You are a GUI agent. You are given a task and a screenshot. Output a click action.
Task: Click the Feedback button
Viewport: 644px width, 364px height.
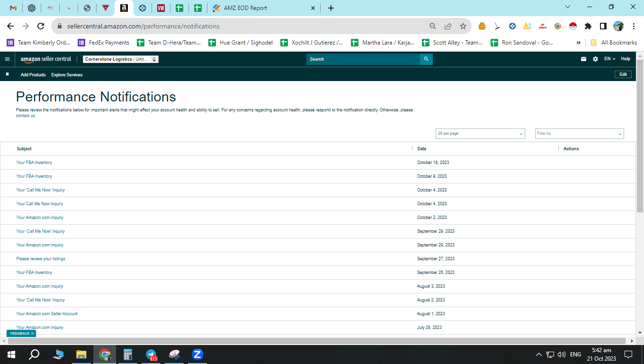pyautogui.click(x=20, y=334)
